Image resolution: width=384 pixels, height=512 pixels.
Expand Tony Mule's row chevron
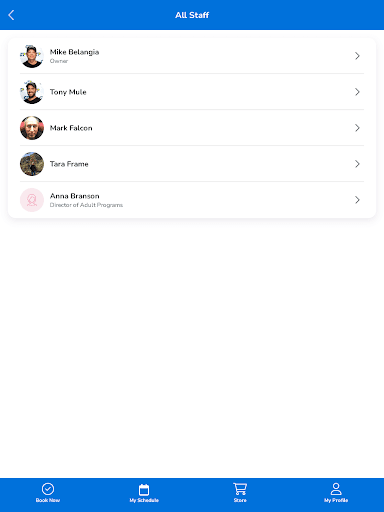pos(357,92)
